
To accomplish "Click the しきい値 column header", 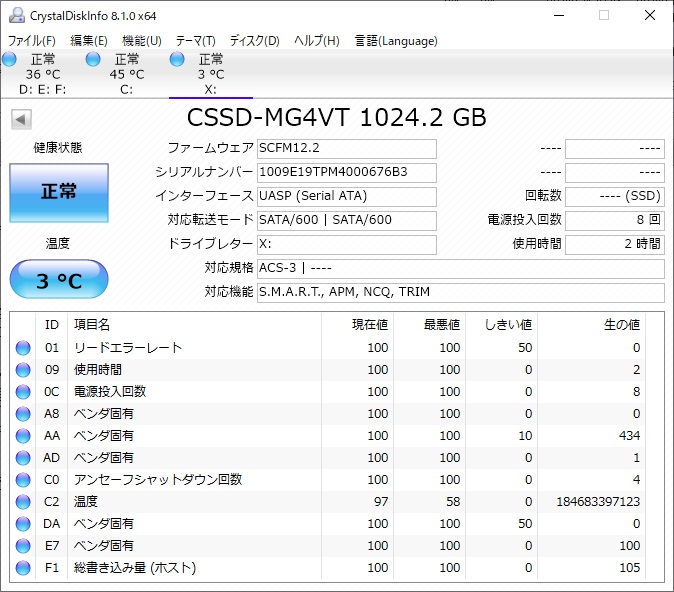I will coord(502,325).
